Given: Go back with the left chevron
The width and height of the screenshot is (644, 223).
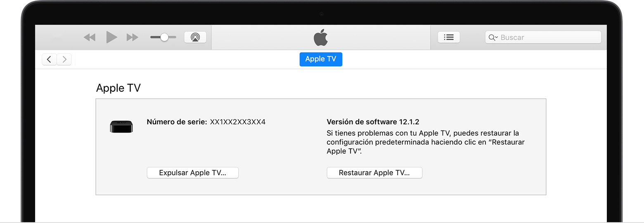Looking at the screenshot, I should click(x=49, y=59).
